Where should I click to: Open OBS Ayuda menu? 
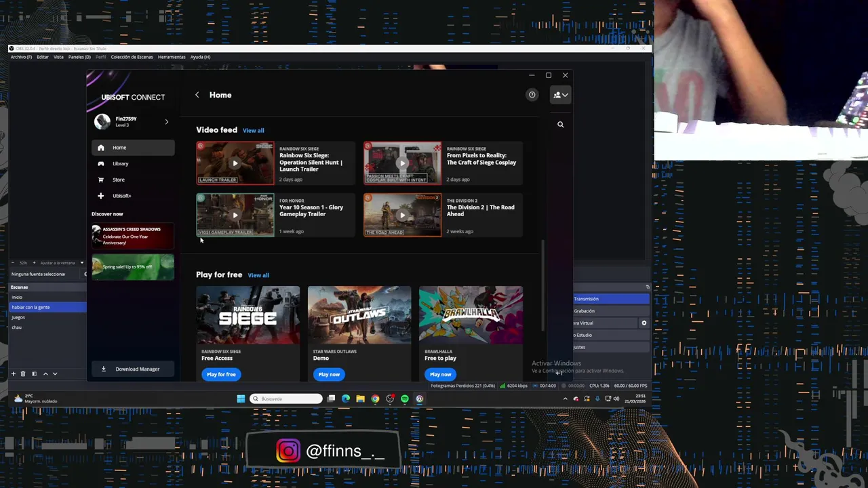point(200,57)
